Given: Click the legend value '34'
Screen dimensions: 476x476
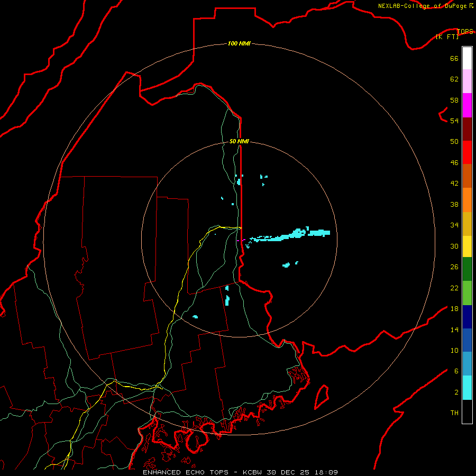Looking at the screenshot, I should (x=454, y=225).
